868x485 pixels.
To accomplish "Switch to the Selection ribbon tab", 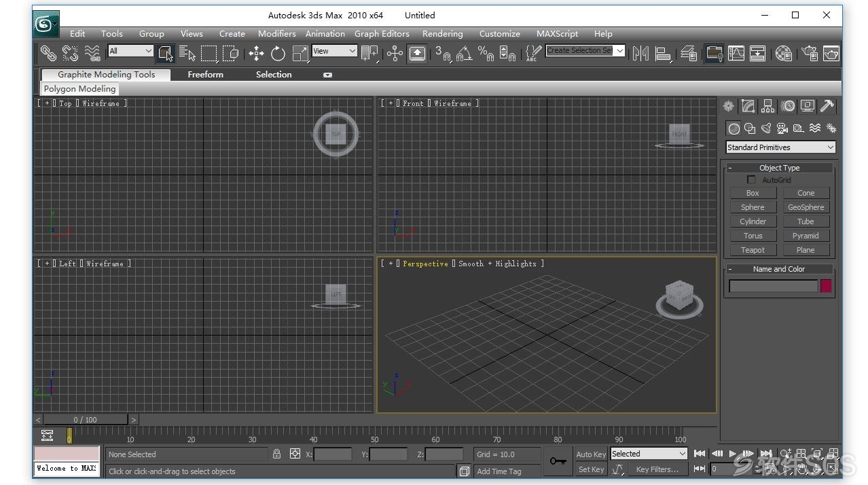I will click(274, 75).
